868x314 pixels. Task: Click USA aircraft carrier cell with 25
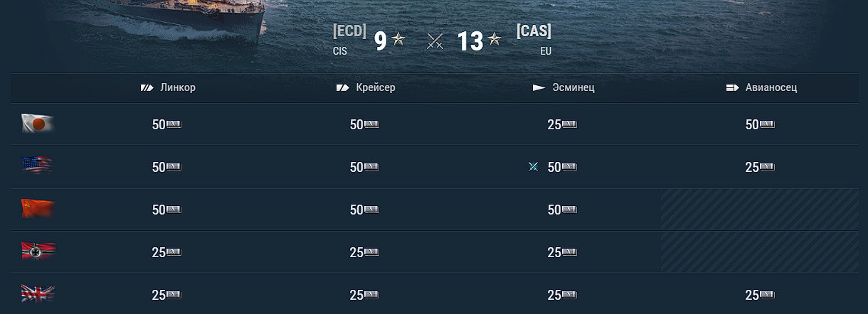coord(760,167)
